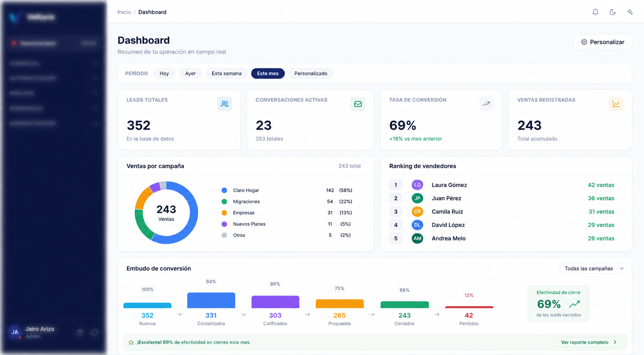Click arrow between Calificados and Propuesta
This screenshot has width=644, height=355.
click(307, 315)
